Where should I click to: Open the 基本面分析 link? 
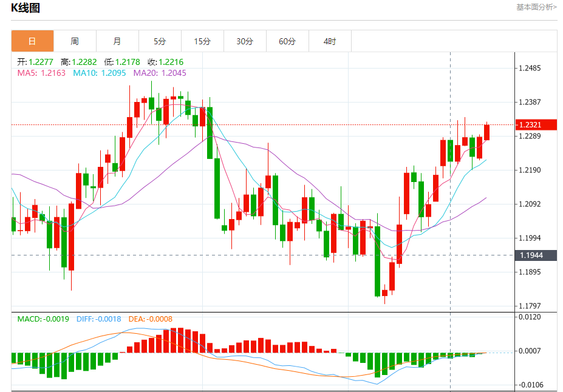tap(536, 7)
